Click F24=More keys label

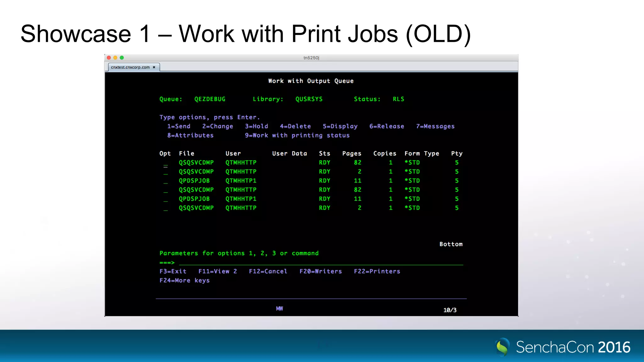[x=185, y=280]
